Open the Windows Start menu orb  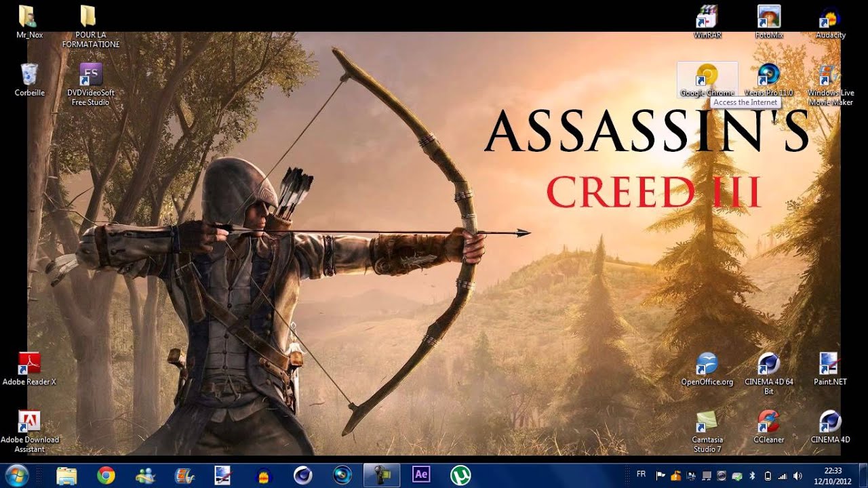coord(16,474)
